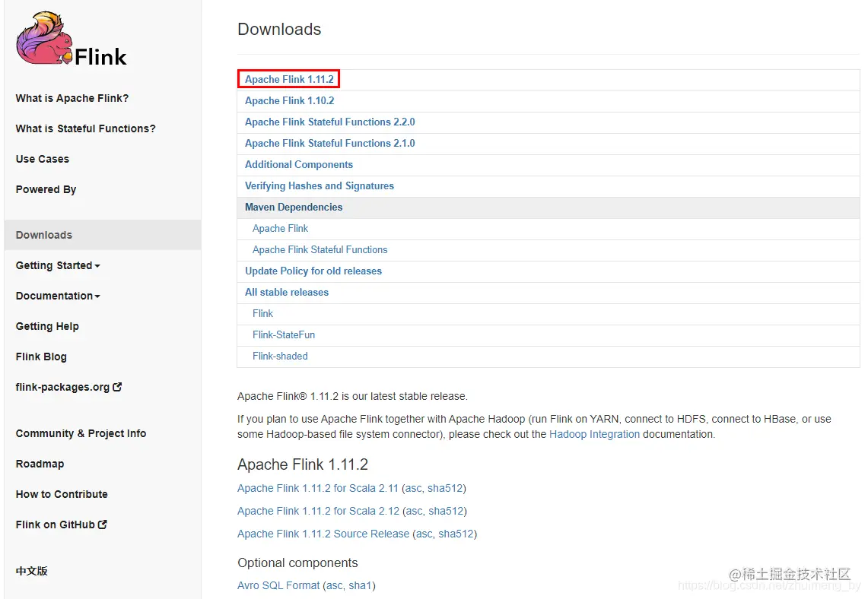Open Verifying Hashes and Signatures link

[320, 185]
